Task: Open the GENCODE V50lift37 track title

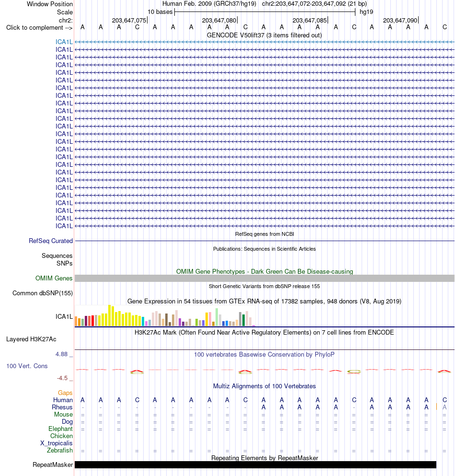Action: pos(264,35)
